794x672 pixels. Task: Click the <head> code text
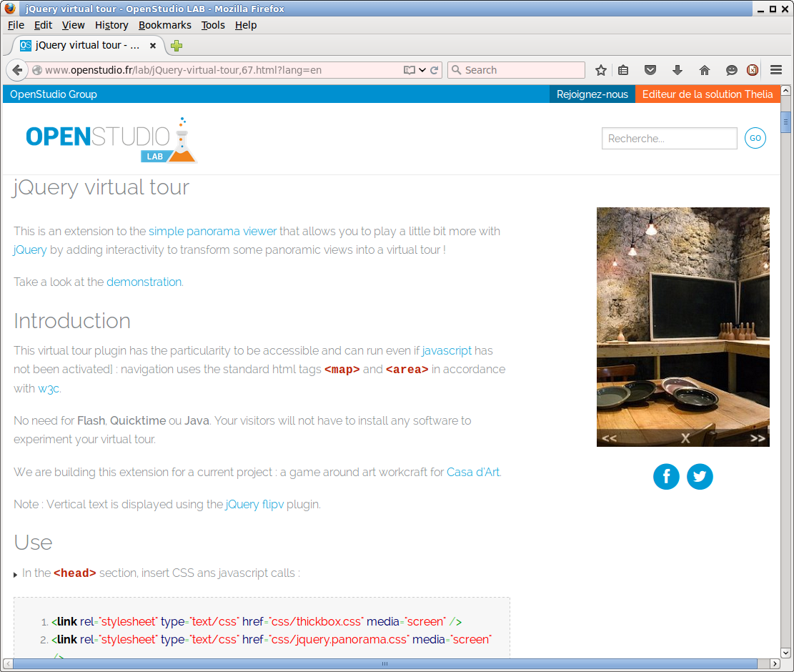click(x=75, y=573)
